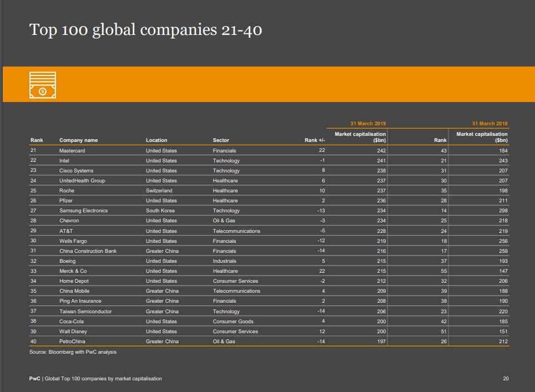The image size is (535, 392).
Task: Select the 'Pfizer' company cell
Action: [66, 200]
